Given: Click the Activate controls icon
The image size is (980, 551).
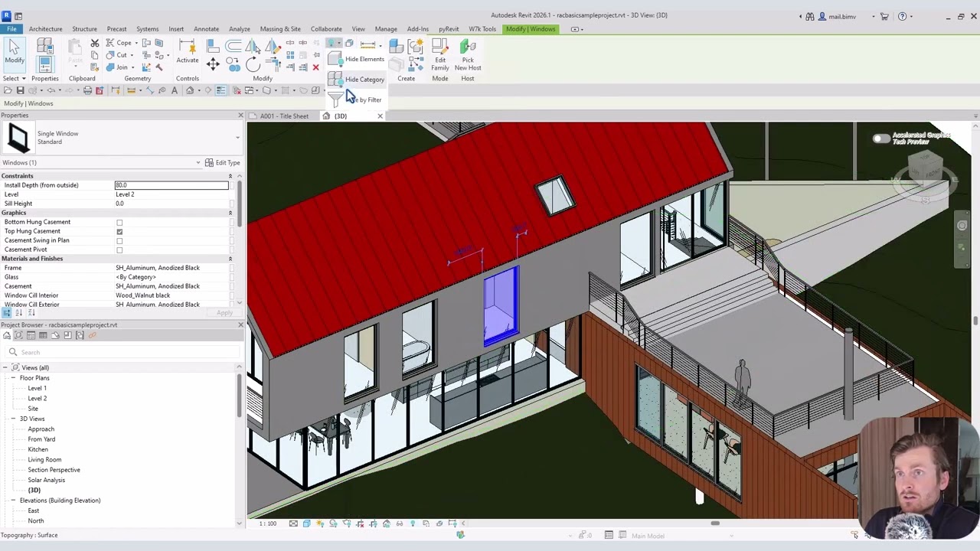Looking at the screenshot, I should click(188, 51).
